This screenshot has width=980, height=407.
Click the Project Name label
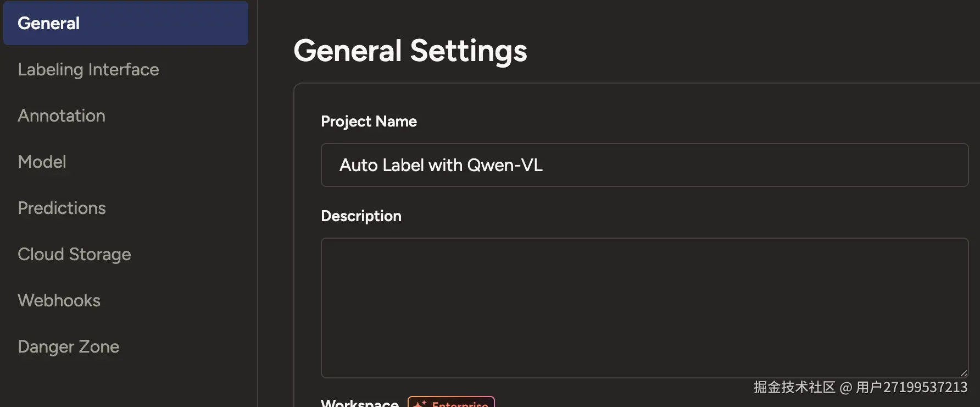pos(369,122)
